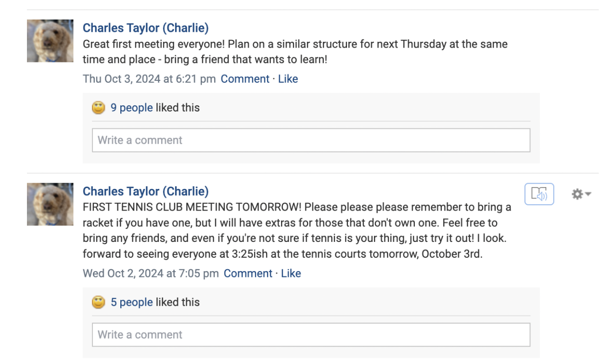Click Comment on the Oct 2 post
Image resolution: width=616 pixels, height=364 pixels.
point(248,274)
